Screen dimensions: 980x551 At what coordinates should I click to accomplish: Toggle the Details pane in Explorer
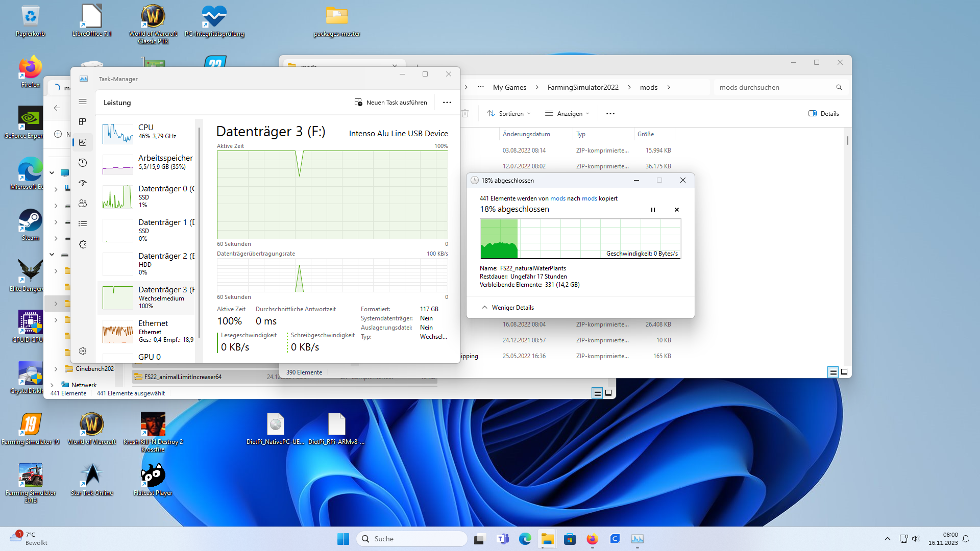tap(824, 113)
